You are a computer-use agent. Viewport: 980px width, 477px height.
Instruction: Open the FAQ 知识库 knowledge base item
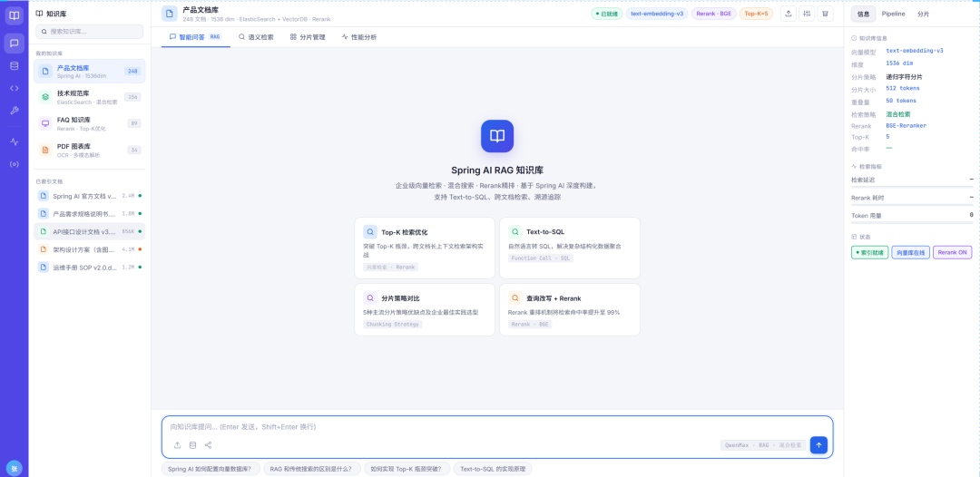click(x=89, y=123)
